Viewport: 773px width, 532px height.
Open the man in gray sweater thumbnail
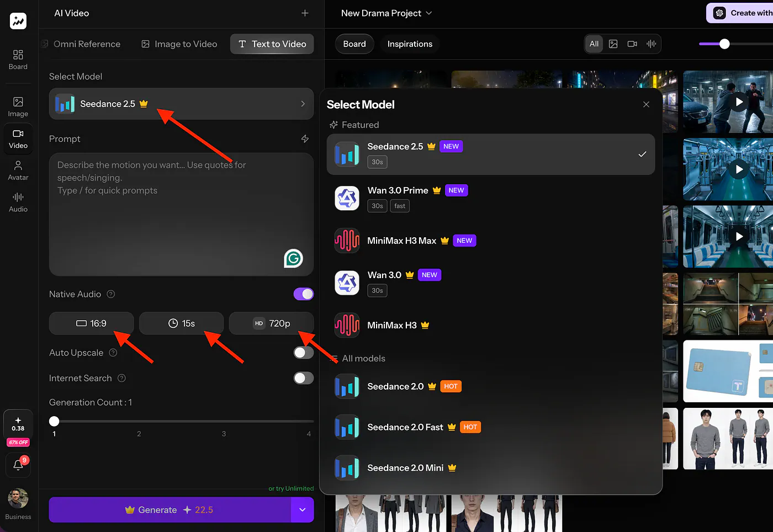pos(728,439)
